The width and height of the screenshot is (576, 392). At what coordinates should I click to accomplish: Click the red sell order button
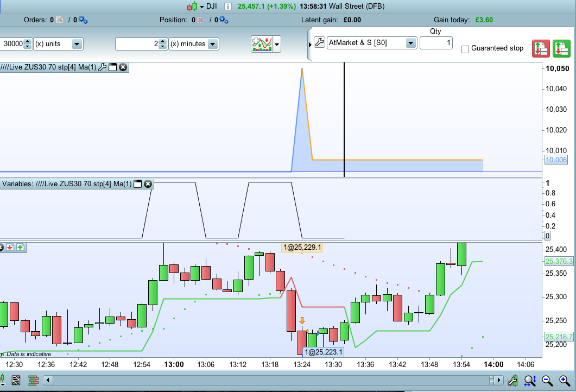point(541,48)
